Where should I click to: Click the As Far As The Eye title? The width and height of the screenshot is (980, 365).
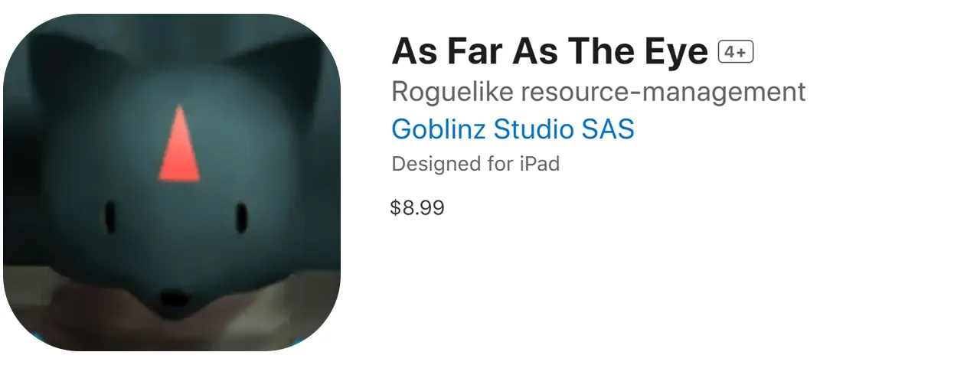coord(550,52)
